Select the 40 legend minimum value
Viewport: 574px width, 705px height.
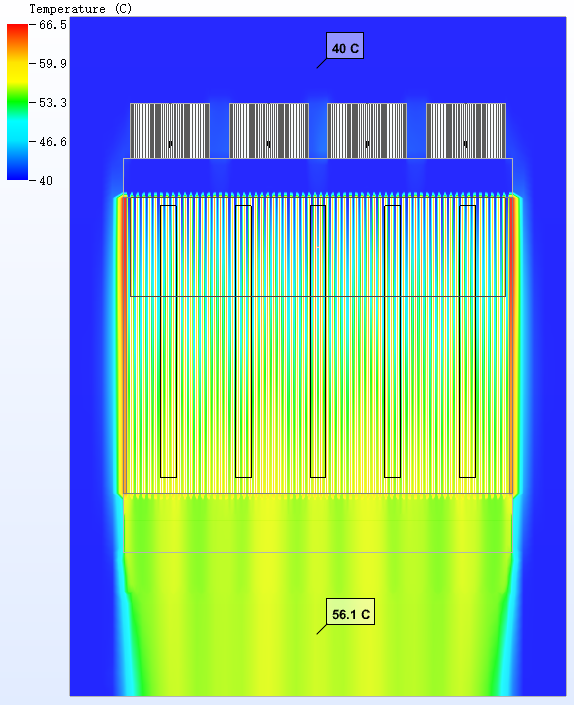tap(46, 181)
